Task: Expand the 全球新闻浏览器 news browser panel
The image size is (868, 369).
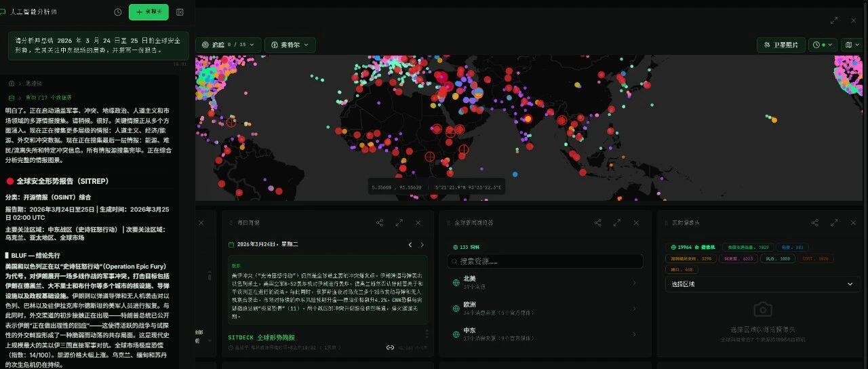Action: coord(617,222)
